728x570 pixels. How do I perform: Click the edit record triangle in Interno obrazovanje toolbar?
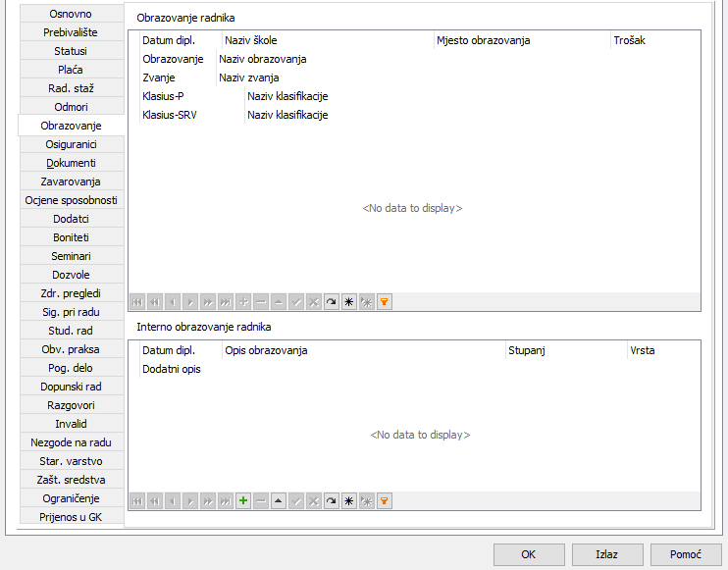279,501
